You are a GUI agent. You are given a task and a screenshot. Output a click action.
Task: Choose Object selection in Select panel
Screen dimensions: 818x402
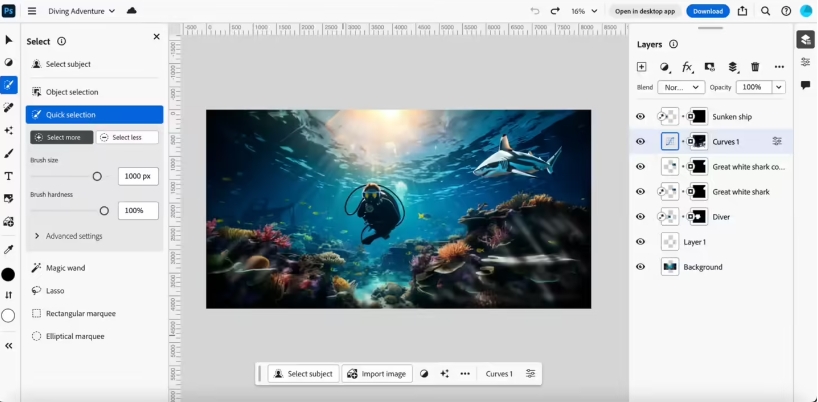[72, 92]
